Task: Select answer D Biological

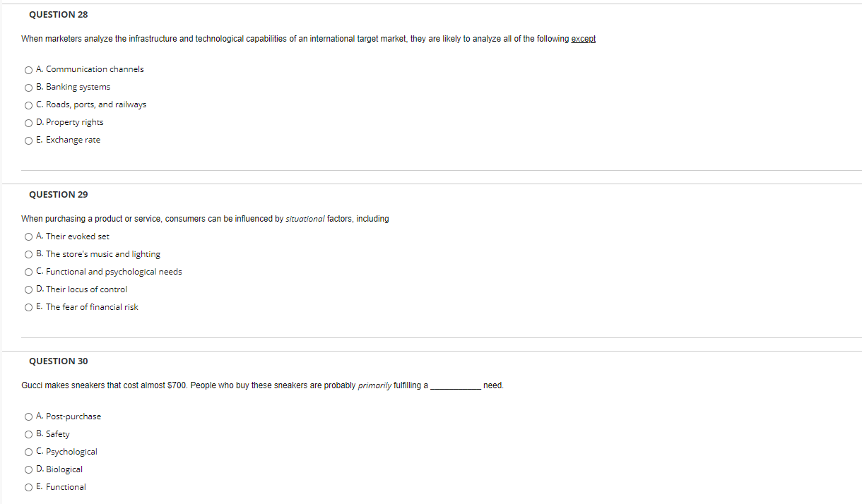Action: 28,469
